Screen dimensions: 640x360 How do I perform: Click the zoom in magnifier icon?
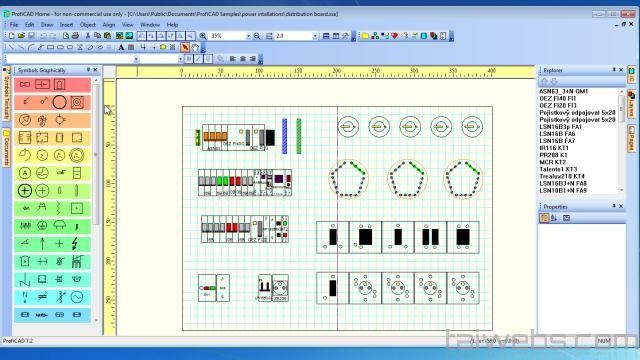point(203,36)
